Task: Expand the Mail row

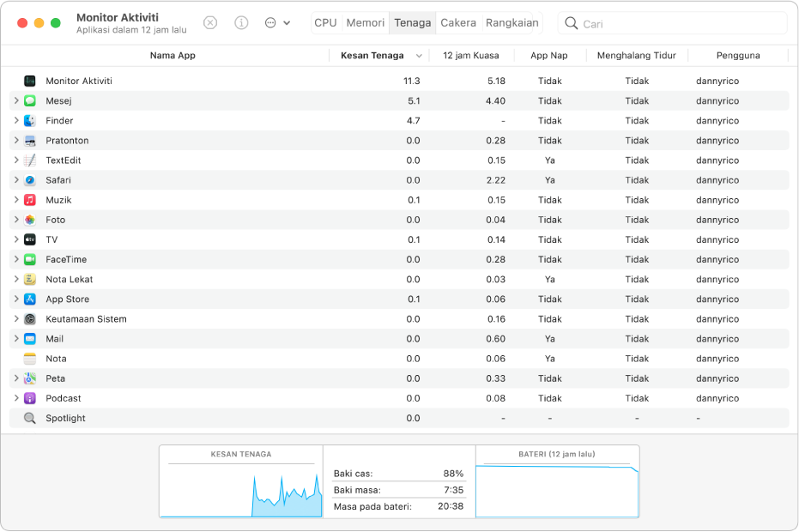Action: [x=16, y=339]
